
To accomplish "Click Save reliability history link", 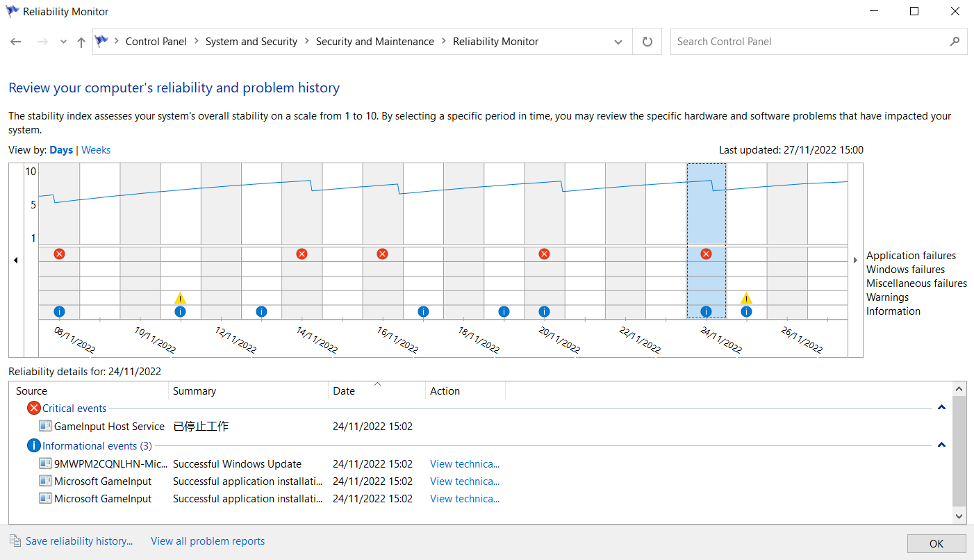I will pyautogui.click(x=79, y=541).
